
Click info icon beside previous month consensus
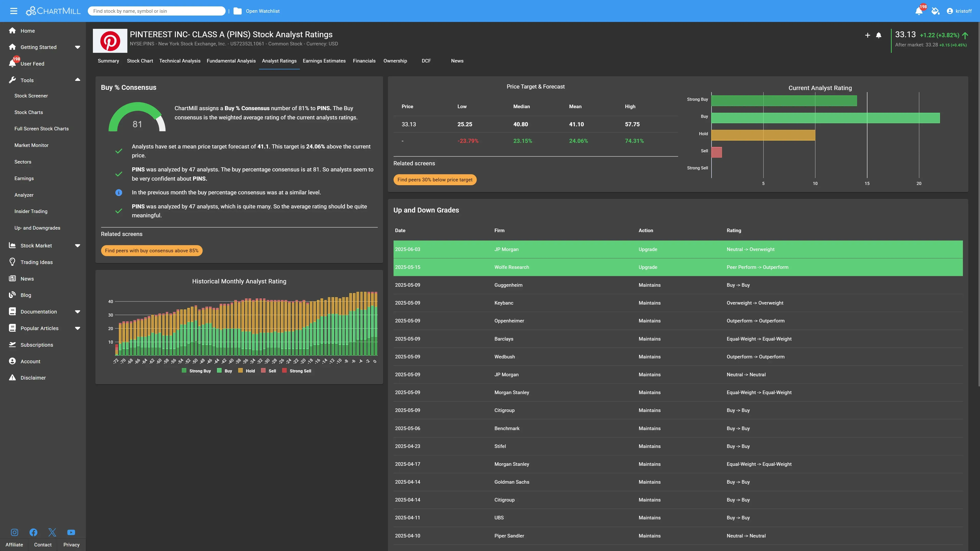[x=119, y=192]
